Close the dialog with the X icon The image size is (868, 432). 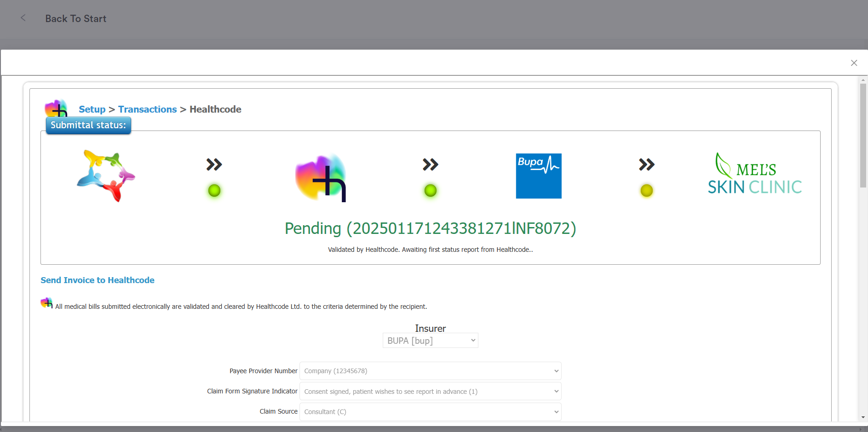pos(854,63)
